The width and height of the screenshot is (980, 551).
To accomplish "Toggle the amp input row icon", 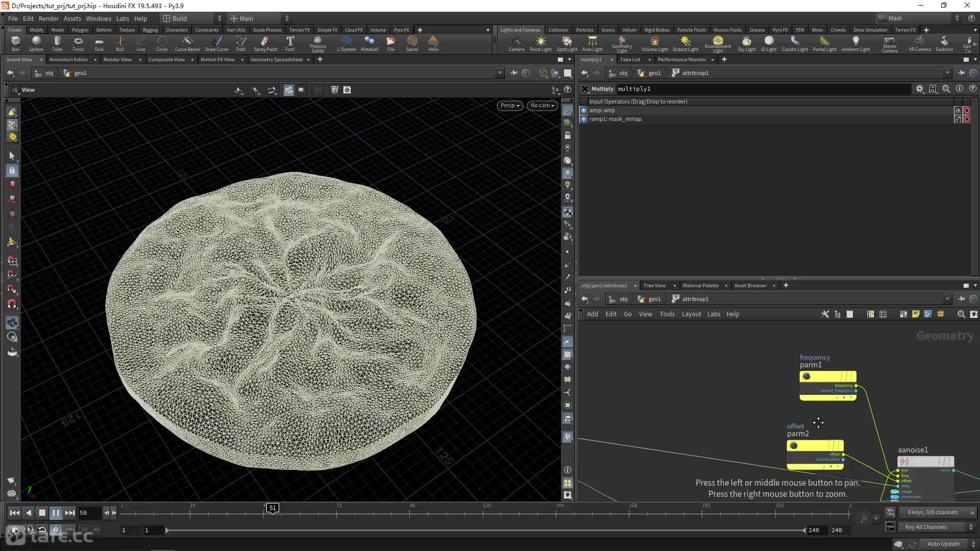I will click(584, 111).
